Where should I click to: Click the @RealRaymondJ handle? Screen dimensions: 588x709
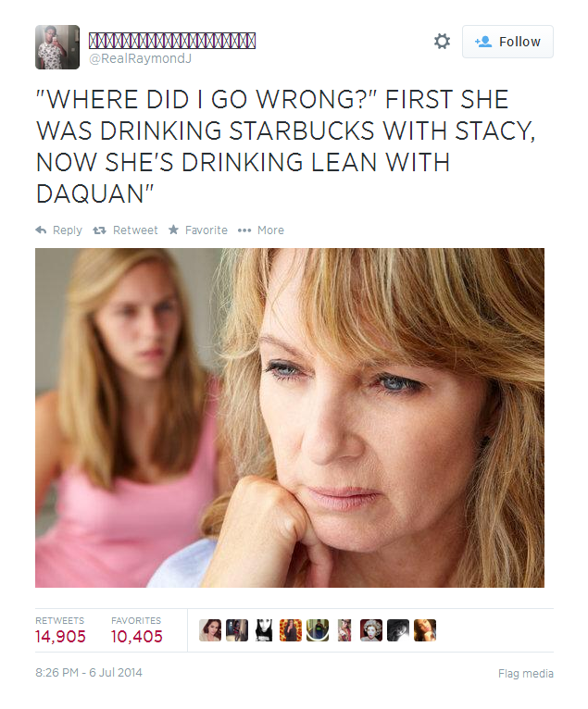tap(140, 59)
